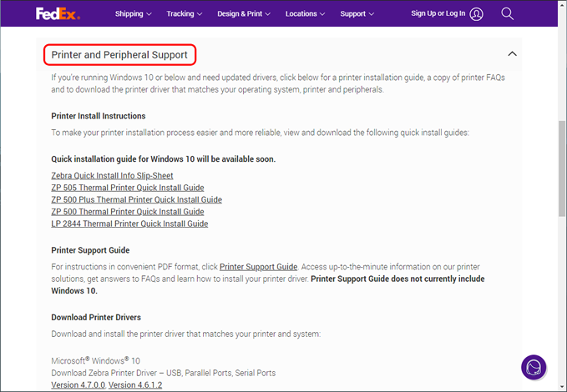Click the Printer Support Guide link
Image resolution: width=567 pixels, height=392 pixels.
pyautogui.click(x=258, y=267)
